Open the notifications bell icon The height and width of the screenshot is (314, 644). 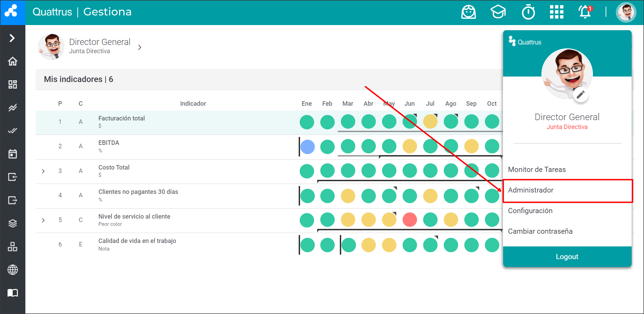[x=585, y=12]
